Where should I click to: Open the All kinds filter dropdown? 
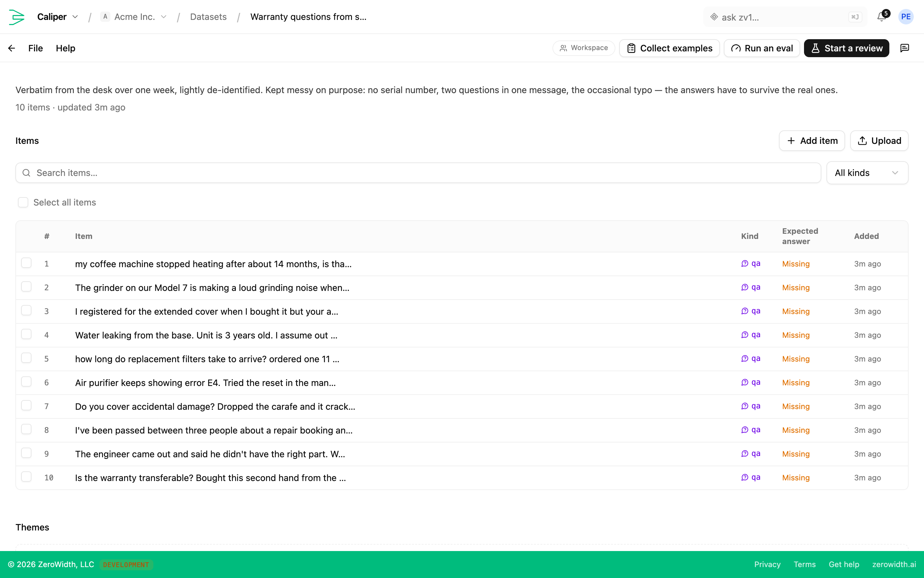click(x=867, y=173)
